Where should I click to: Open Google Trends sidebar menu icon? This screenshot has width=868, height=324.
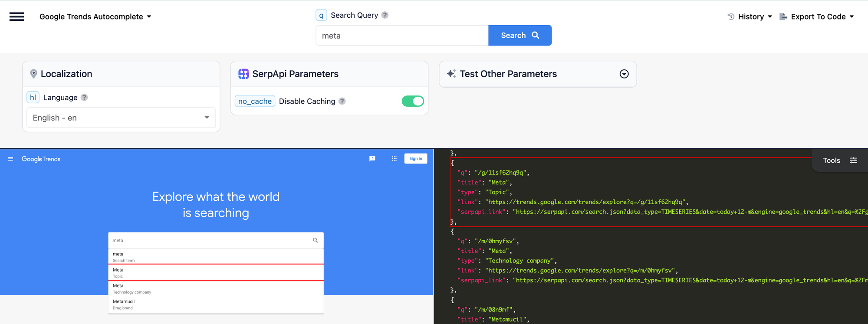point(10,159)
